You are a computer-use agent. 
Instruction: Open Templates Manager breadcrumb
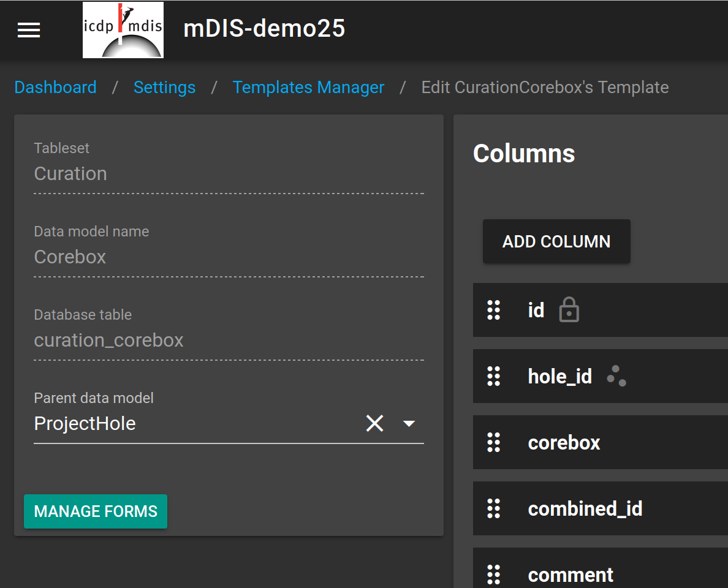point(308,88)
